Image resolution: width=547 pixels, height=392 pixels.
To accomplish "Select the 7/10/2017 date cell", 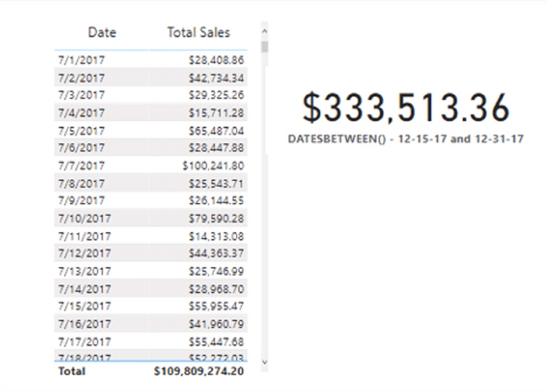I will tap(83, 218).
